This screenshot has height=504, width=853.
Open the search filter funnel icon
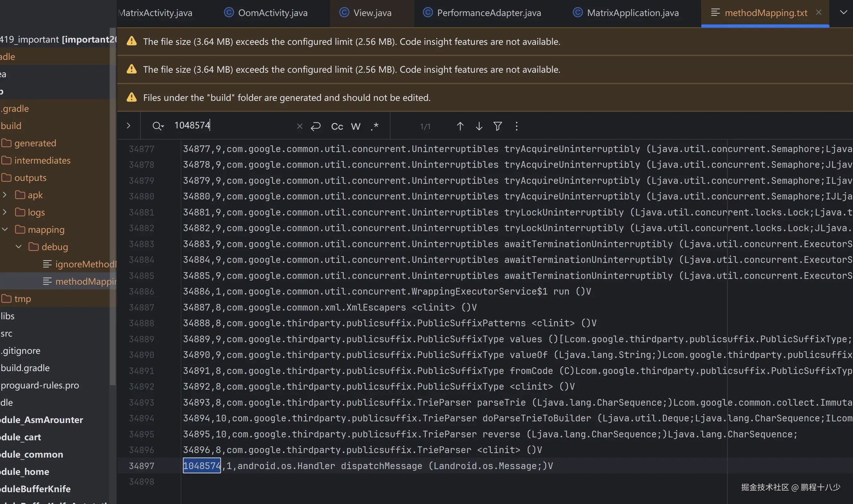coord(498,126)
